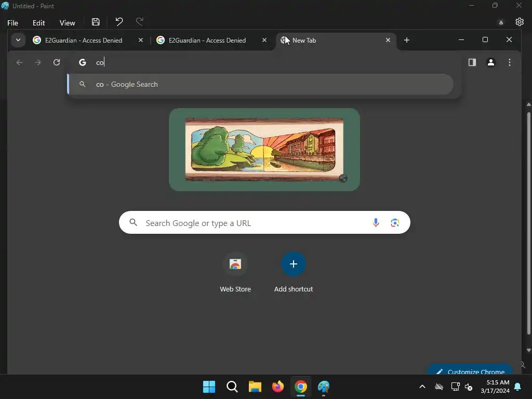Click the Customize Chrome button

point(470,370)
